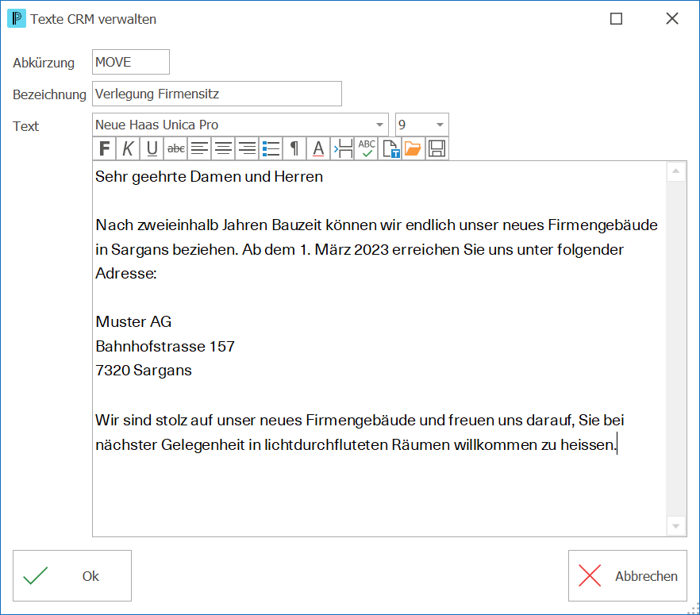Click the line beginning in Sargans beziehen

pos(360,249)
